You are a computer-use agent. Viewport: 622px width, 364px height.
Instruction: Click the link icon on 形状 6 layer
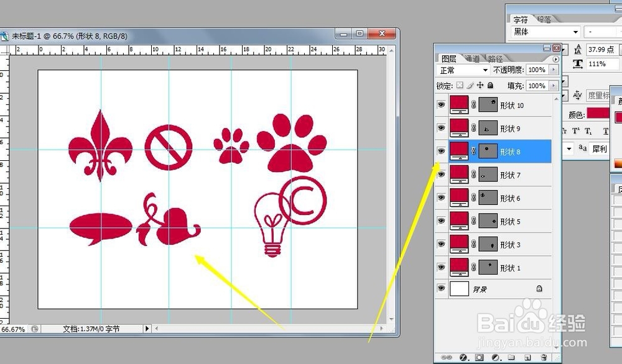pyautogui.click(x=473, y=198)
